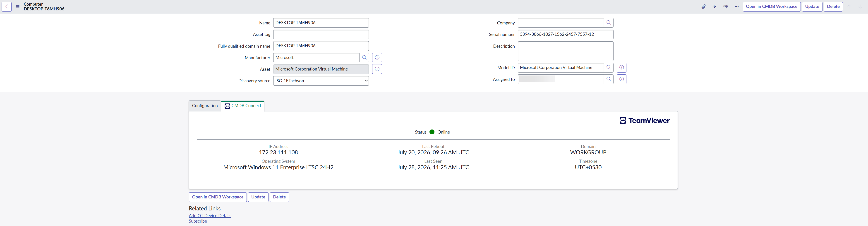This screenshot has height=226, width=868.
Task: Click the header Update button
Action: tap(812, 6)
